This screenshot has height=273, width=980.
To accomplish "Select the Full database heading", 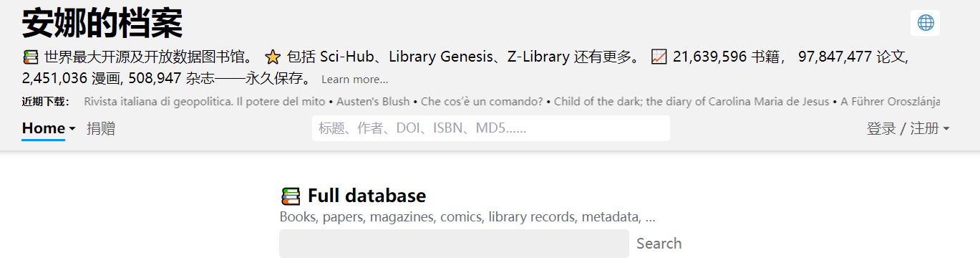I will [367, 196].
